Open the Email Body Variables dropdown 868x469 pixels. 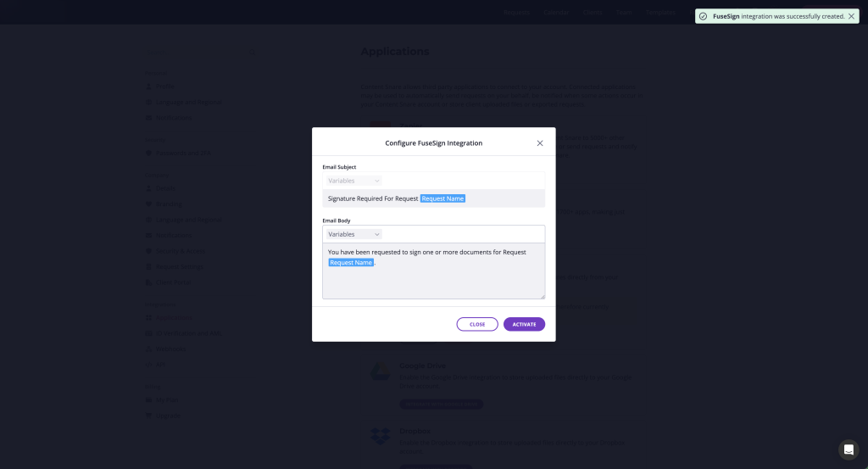pos(353,234)
